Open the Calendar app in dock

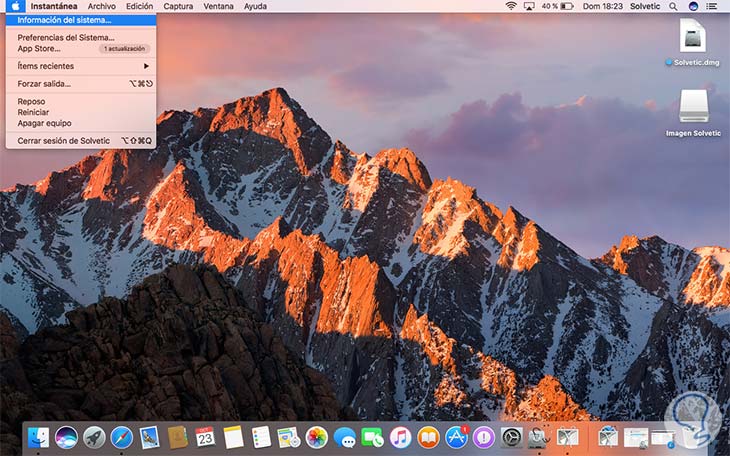[206, 437]
